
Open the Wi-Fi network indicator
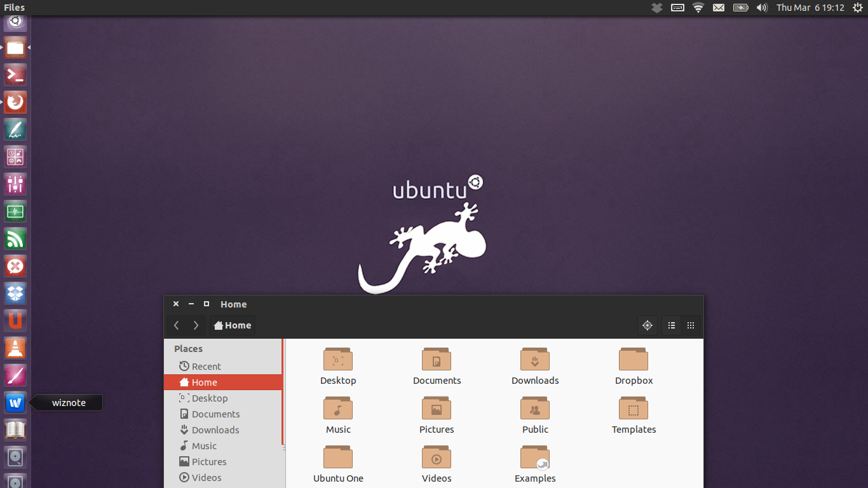tap(698, 8)
